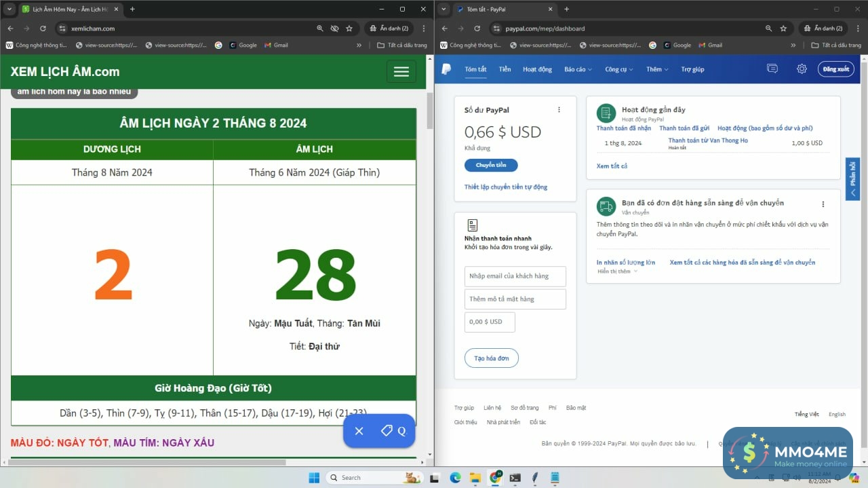This screenshot has height=488, width=868.
Task: Click the close X on the floating blue widget
Action: click(x=359, y=431)
